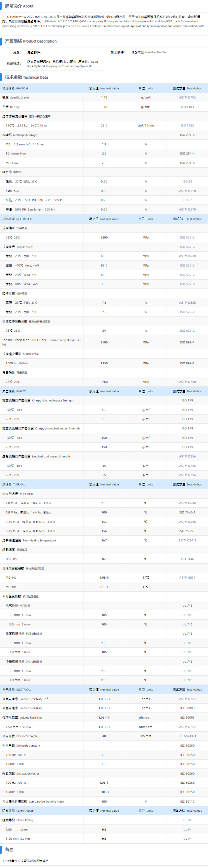208x868 pixels.
Task: Click the 1350 value in 1000 hr row
Action: tap(104, 363)
